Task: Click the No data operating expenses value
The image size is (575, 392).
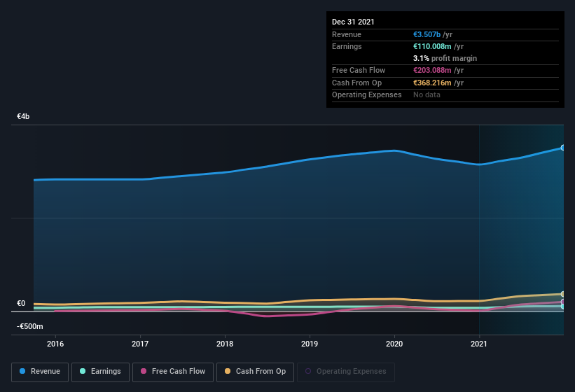Action: tap(427, 95)
